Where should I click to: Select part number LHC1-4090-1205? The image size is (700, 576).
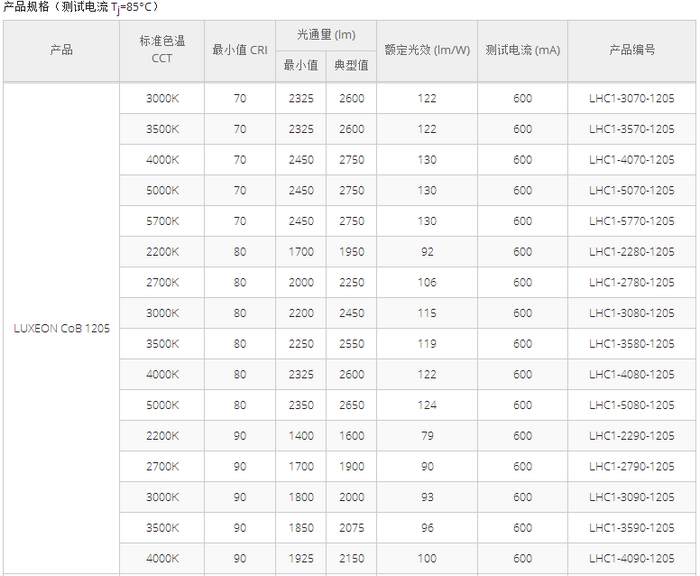632,558
